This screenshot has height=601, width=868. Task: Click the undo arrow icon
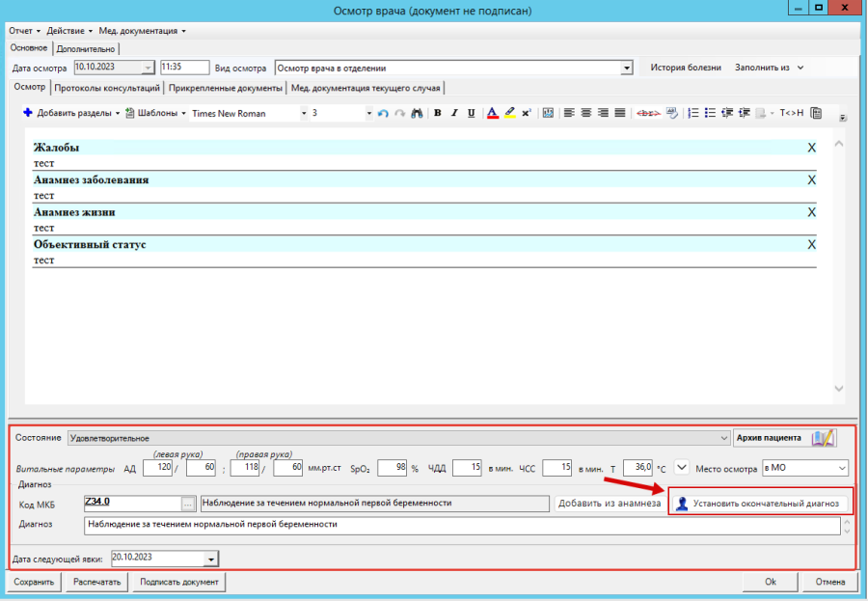(x=383, y=113)
